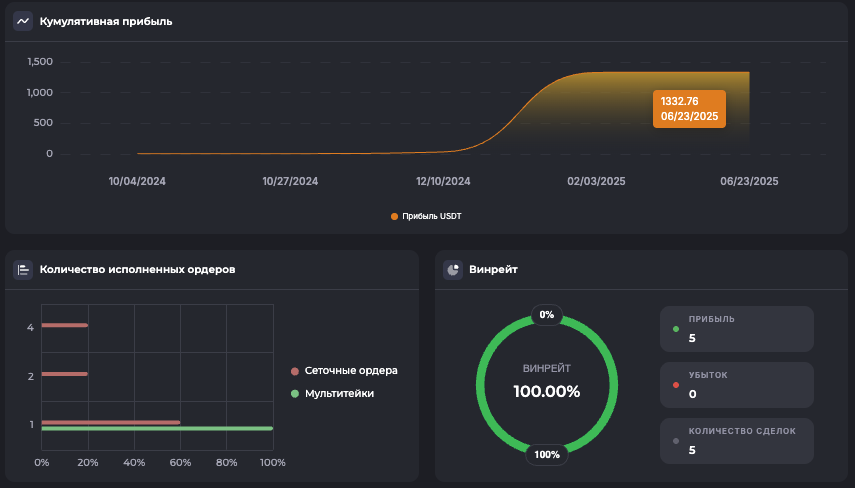Image resolution: width=855 pixels, height=488 pixels.
Task: Toggle the Сеточные ордера legend entry
Action: 350,370
